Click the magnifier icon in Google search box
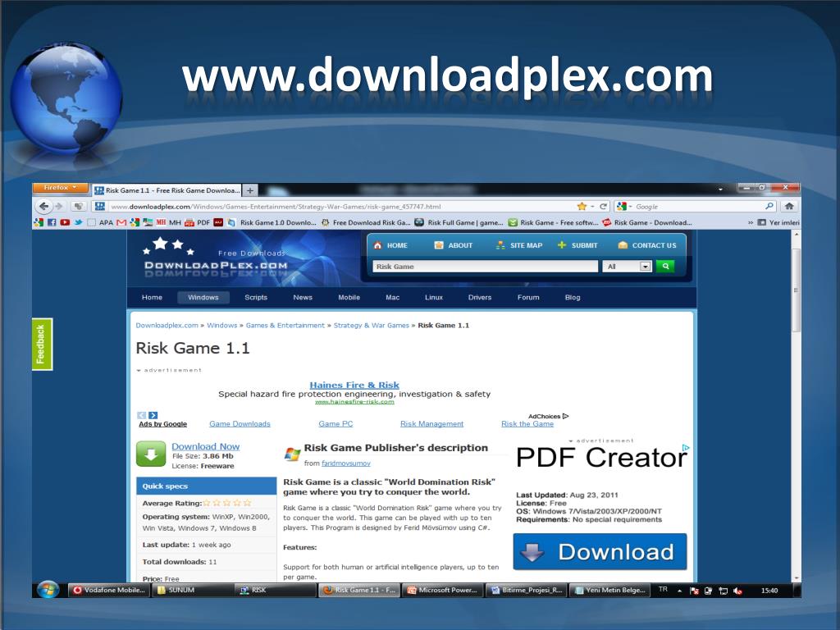 coord(769,206)
